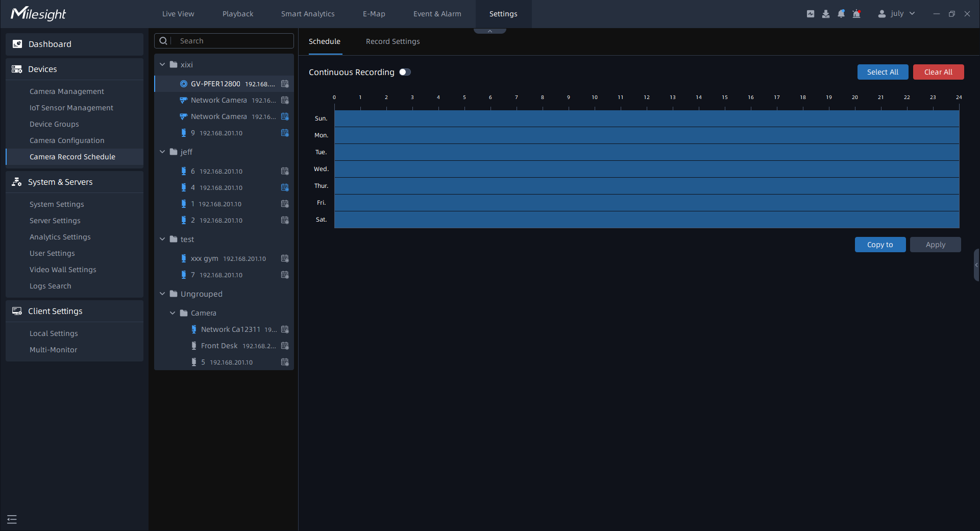Screen dimensions: 980x531
Task: Click the camera Search input field
Action: click(x=232, y=41)
